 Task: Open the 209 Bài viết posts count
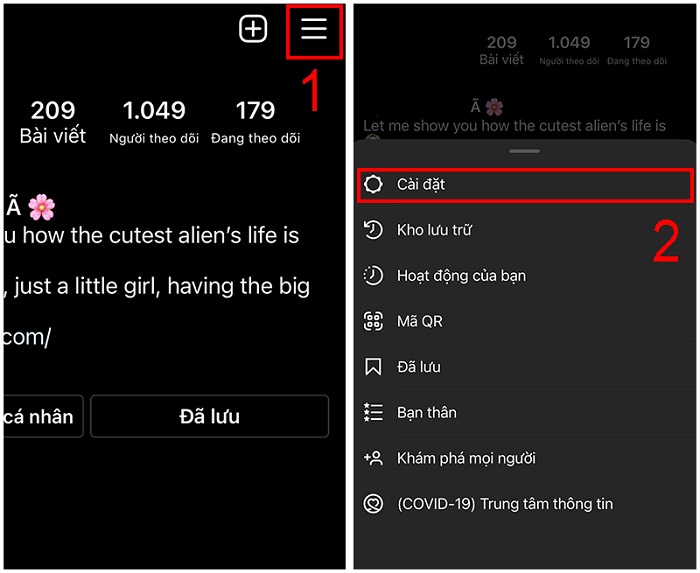click(53, 122)
